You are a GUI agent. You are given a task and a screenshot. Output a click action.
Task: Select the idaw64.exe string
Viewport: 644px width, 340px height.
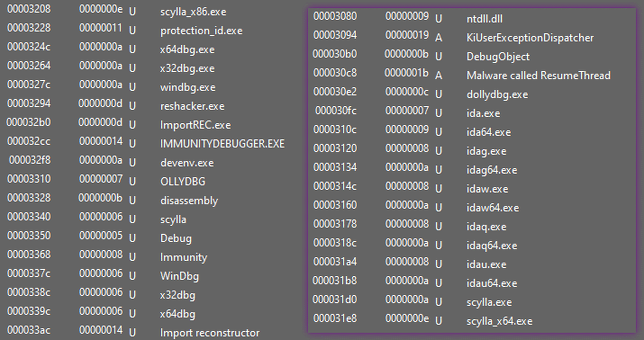[492, 208]
